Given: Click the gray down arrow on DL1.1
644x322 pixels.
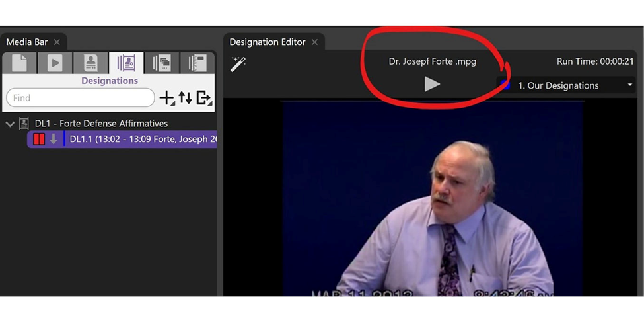Looking at the screenshot, I should pos(54,139).
